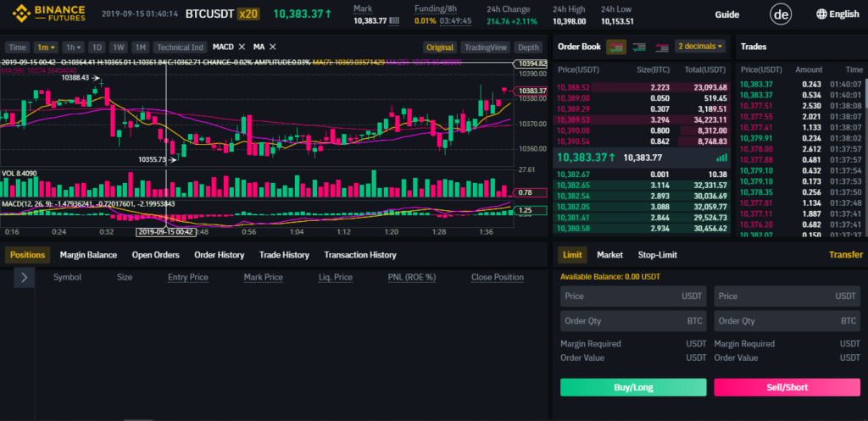Click the green signal bars icon in order book
868x421 pixels.
721,158
